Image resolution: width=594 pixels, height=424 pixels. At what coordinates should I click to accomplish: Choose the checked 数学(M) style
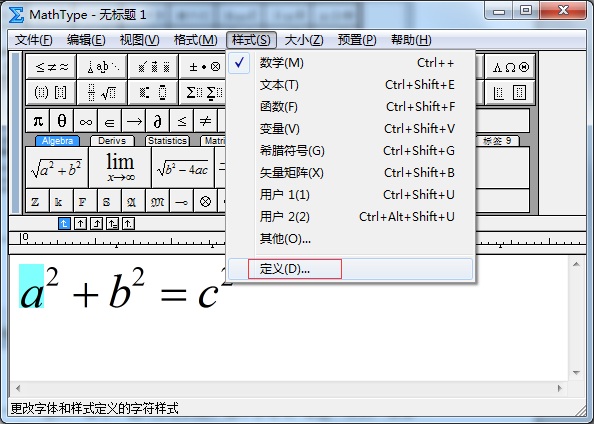[350, 63]
